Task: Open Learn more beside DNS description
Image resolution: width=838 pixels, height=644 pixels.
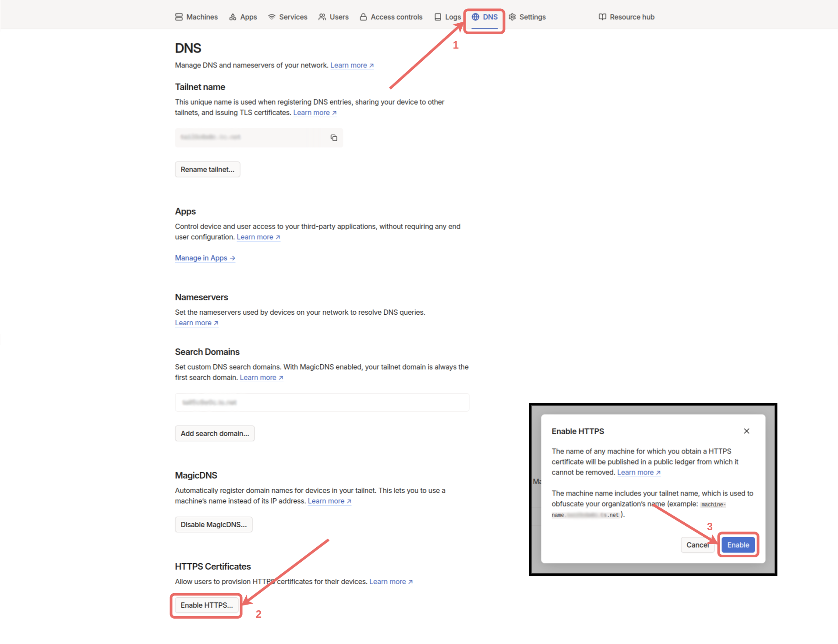Action: [x=352, y=65]
